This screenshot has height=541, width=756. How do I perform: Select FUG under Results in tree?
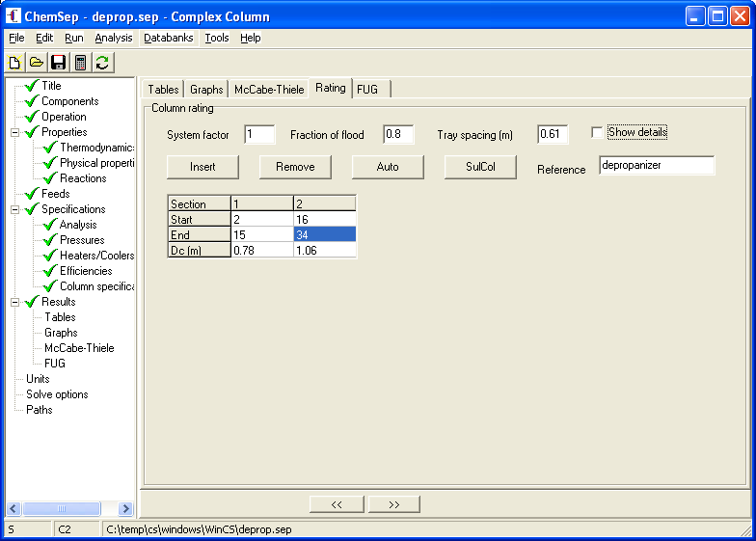pyautogui.click(x=54, y=364)
